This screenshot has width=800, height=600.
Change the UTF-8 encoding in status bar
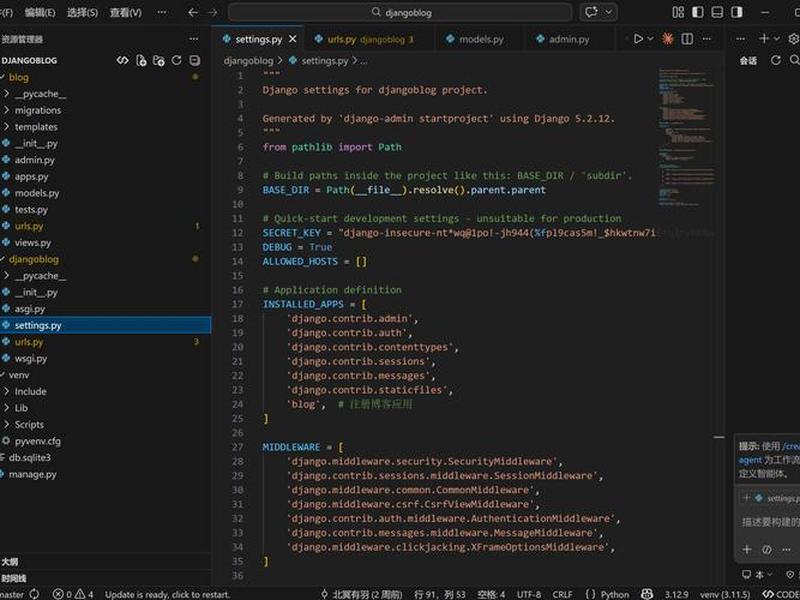coord(529,594)
